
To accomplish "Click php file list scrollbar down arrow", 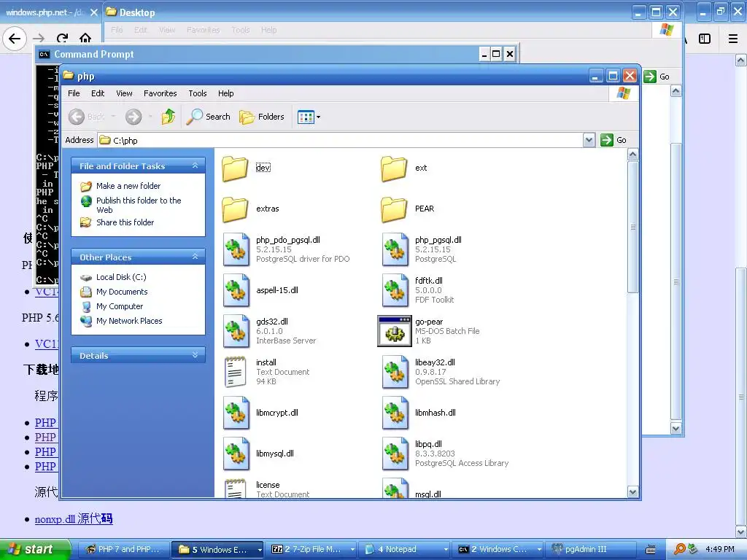I will click(x=632, y=492).
